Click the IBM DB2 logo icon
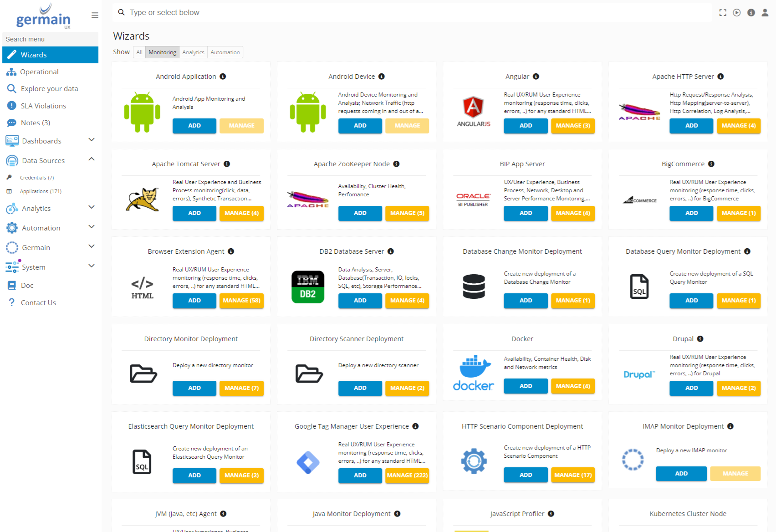The image size is (776, 532). pos(308,287)
